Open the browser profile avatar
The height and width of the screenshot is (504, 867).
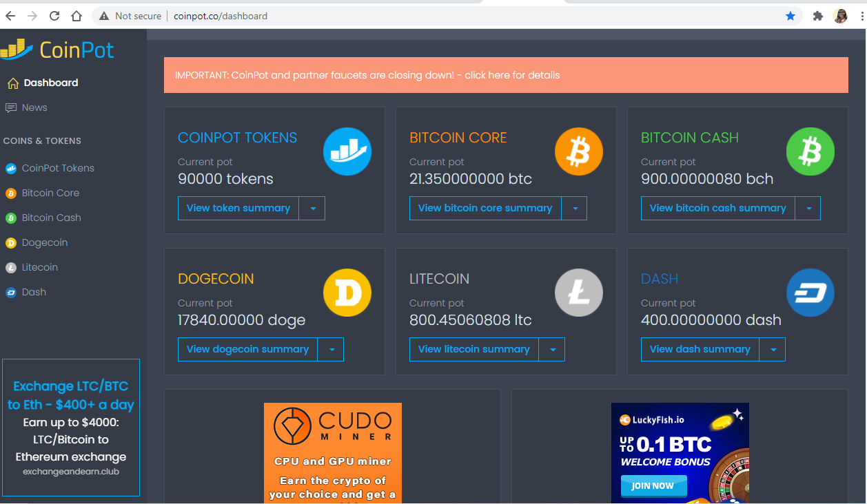coord(840,16)
